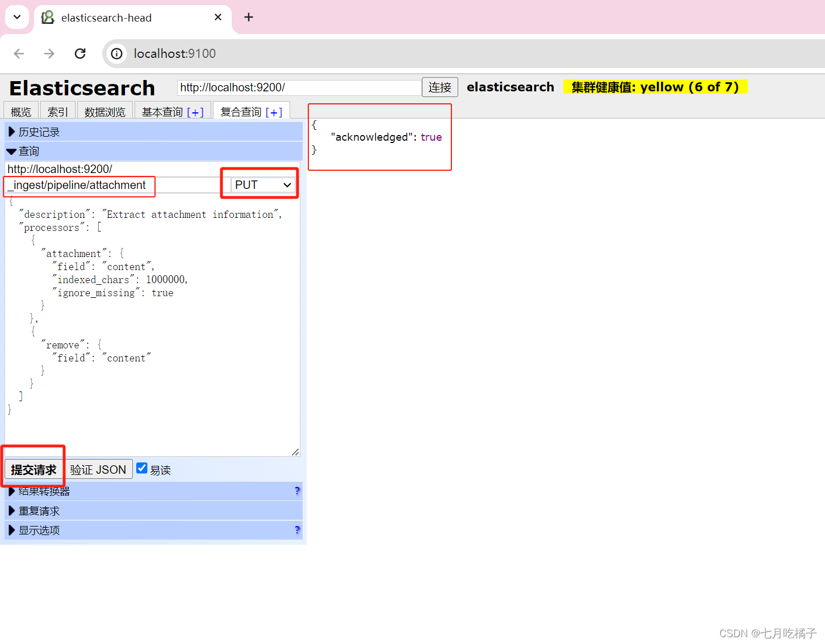825x644 pixels.
Task: Open help for 显示选项
Action: click(297, 530)
